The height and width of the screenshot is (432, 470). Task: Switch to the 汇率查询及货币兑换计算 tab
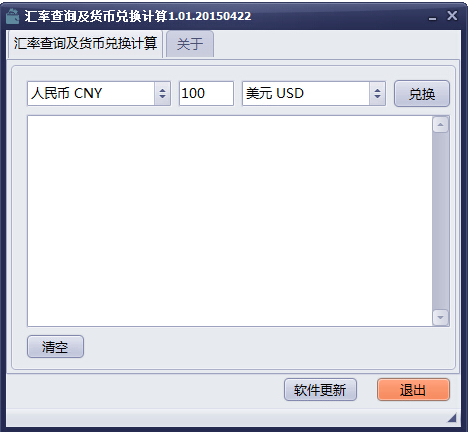coord(85,44)
